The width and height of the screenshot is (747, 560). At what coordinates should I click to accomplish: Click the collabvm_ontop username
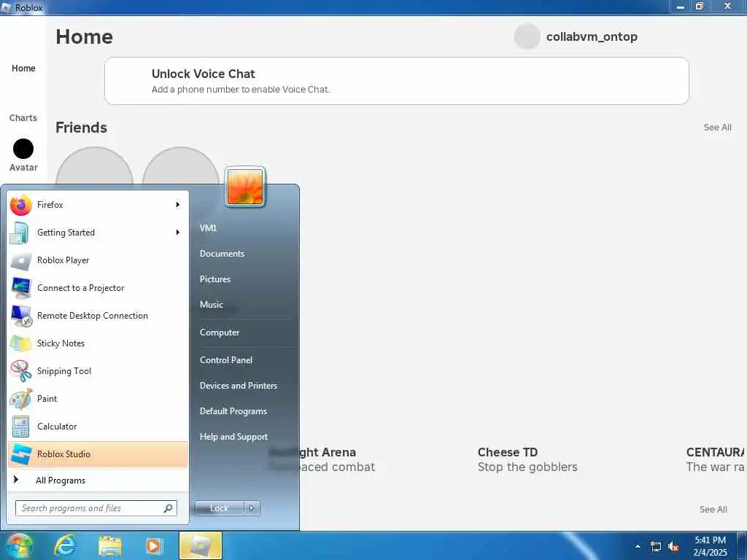(592, 36)
